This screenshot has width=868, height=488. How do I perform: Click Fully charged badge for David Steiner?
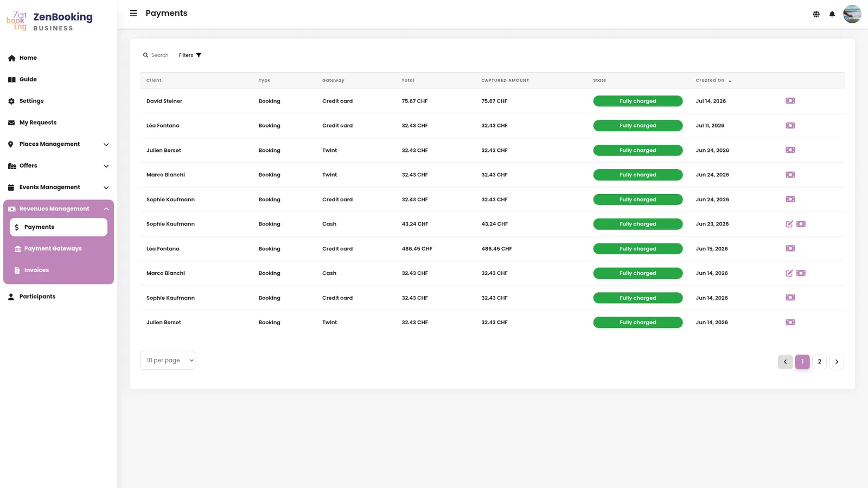(x=638, y=101)
